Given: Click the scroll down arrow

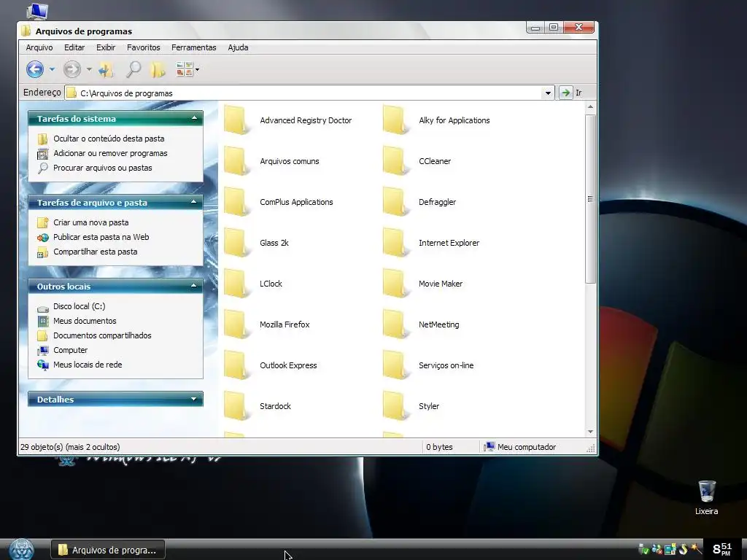Looking at the screenshot, I should 590,432.
